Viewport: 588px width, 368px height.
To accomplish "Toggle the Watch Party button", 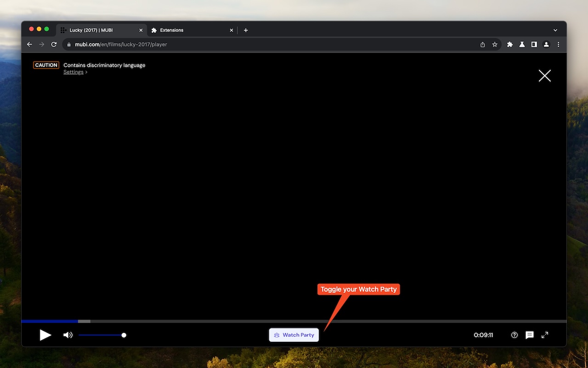I will coord(294,335).
